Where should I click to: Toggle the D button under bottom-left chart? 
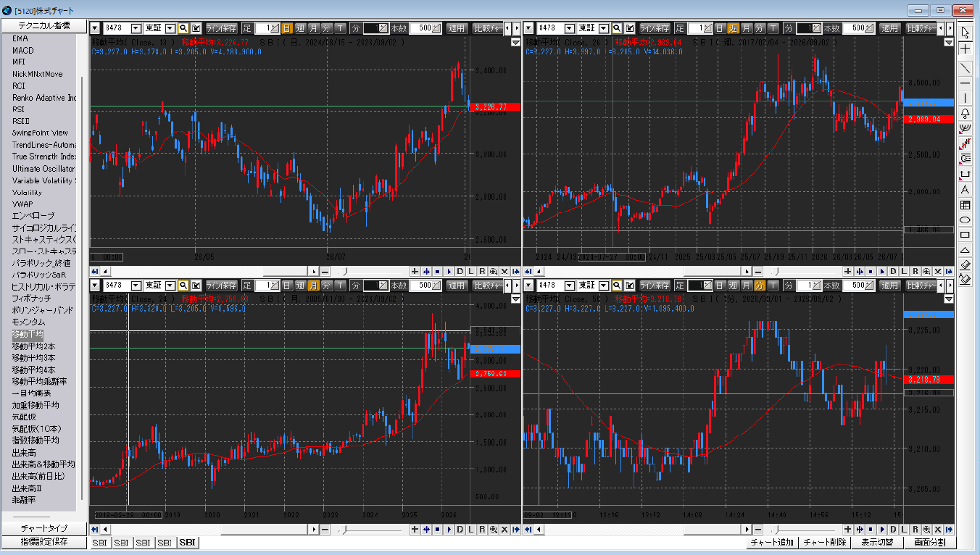[460, 530]
